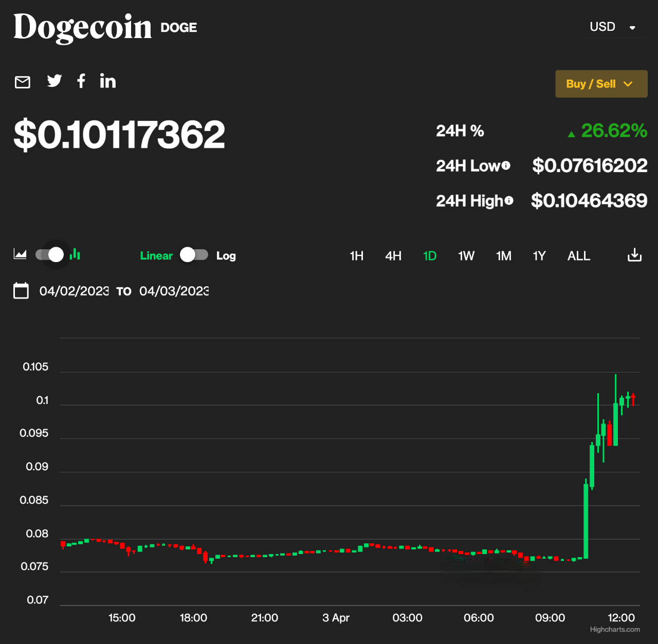Viewport: 658px width, 644px height.
Task: Share on Facebook icon
Action: [81, 81]
